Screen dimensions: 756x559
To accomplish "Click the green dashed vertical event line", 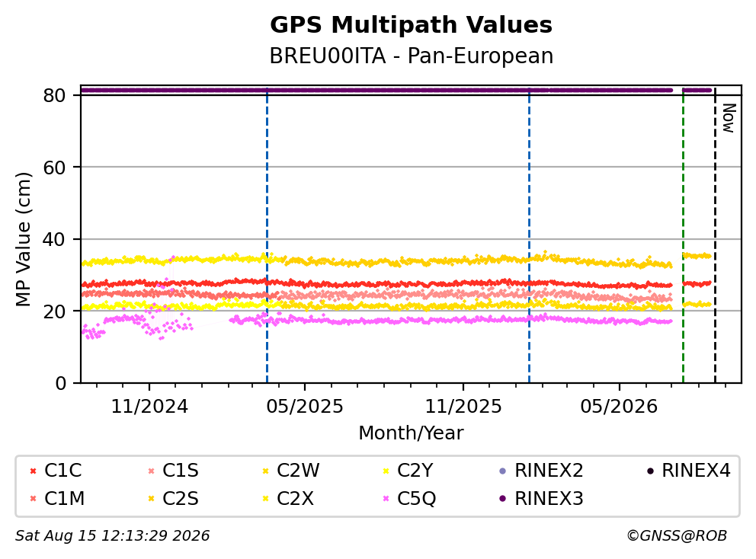I will [683, 235].
